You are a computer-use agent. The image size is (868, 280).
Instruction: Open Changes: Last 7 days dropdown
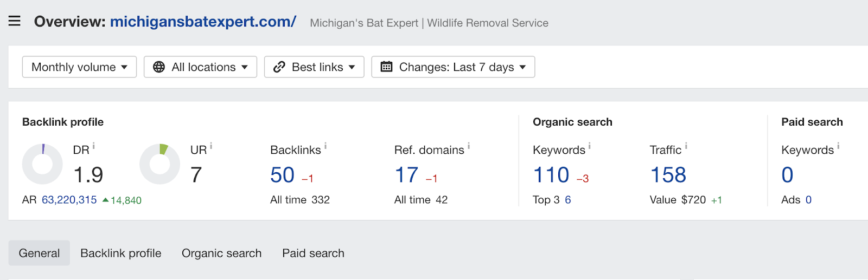point(453,67)
